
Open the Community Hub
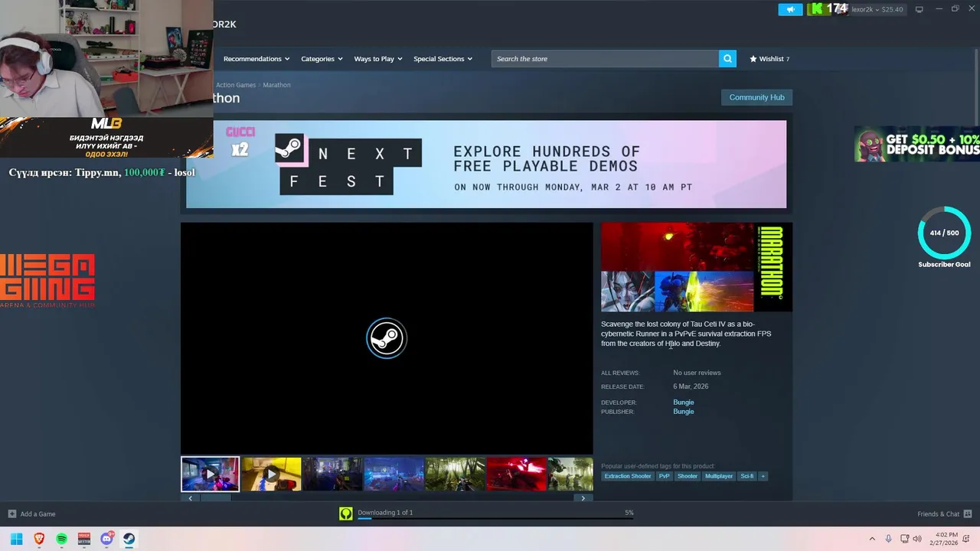[756, 97]
